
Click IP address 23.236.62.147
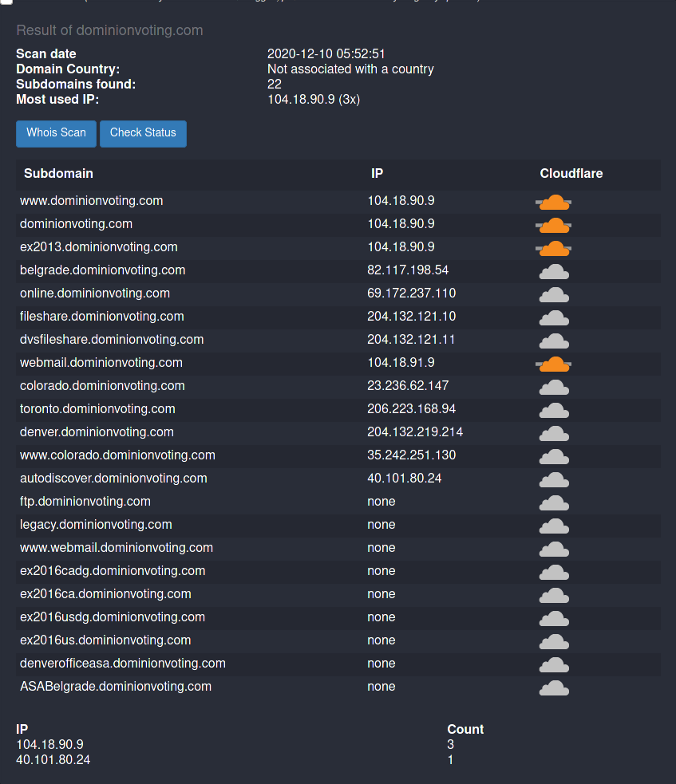[408, 385]
